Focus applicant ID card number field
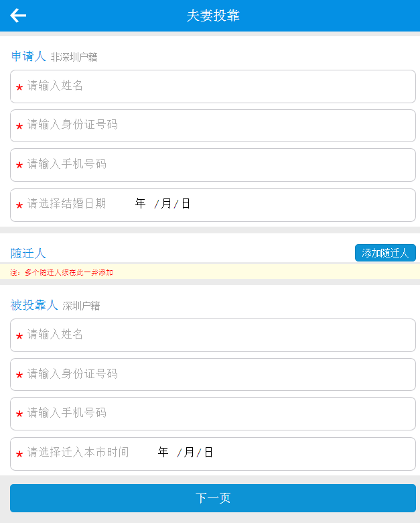Viewport: 420px width, 523px height. pyautogui.click(x=213, y=126)
